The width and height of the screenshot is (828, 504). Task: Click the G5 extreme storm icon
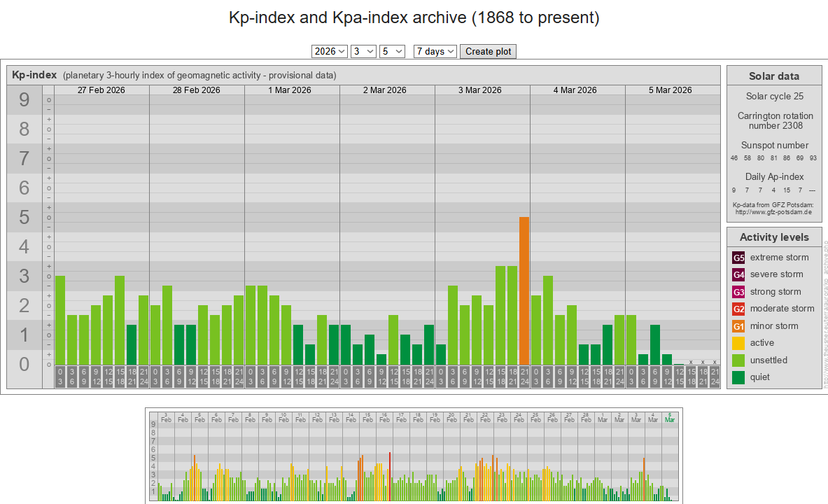(738, 258)
